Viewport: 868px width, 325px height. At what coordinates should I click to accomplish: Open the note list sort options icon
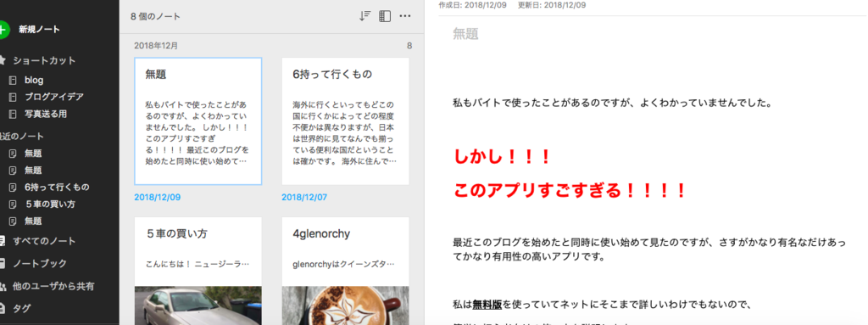(364, 16)
